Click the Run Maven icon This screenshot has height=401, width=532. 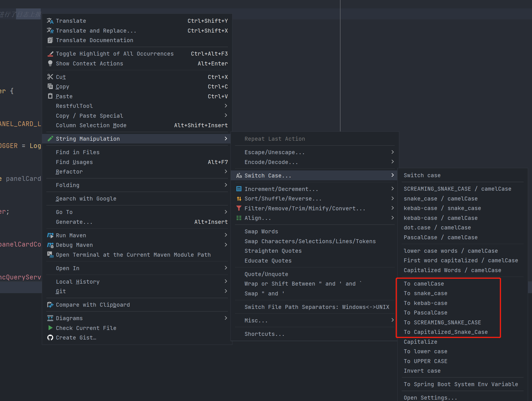(50, 235)
